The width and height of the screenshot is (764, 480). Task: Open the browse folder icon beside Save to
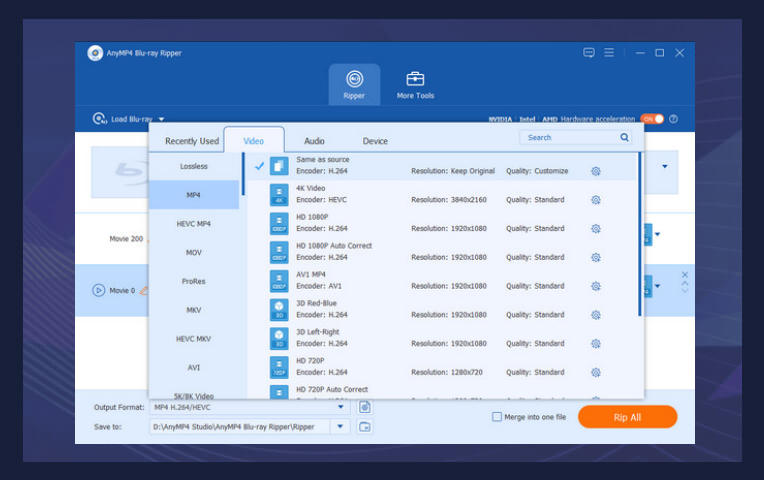(x=365, y=427)
